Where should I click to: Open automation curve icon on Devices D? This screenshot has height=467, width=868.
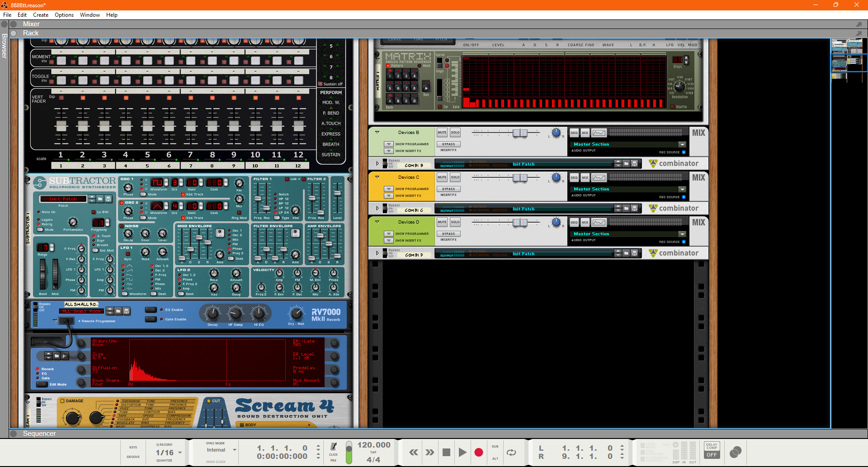point(599,223)
